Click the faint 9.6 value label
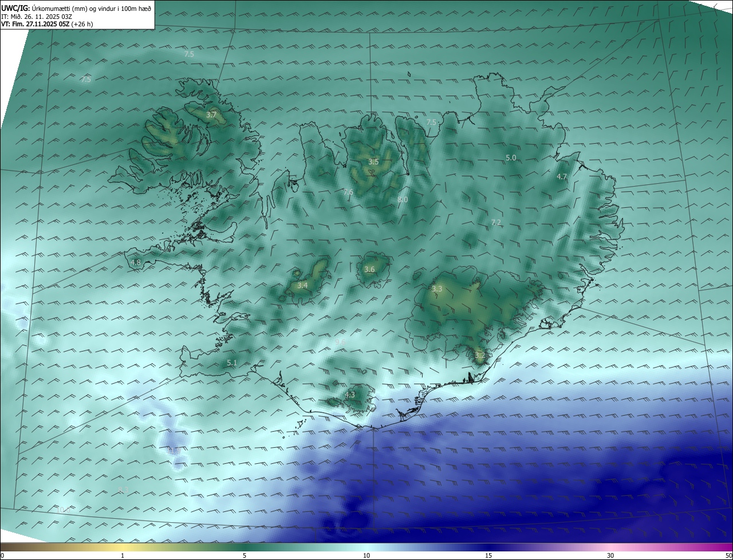The image size is (733, 560). pyautogui.click(x=341, y=342)
